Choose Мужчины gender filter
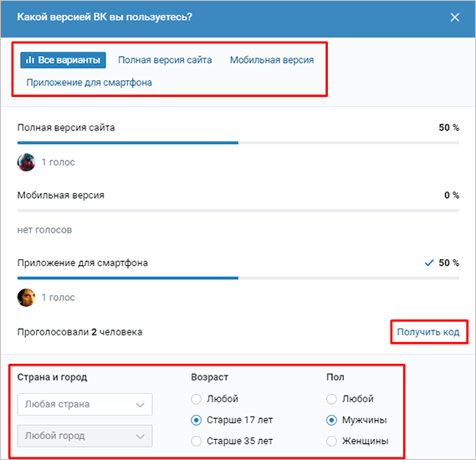 356,420
